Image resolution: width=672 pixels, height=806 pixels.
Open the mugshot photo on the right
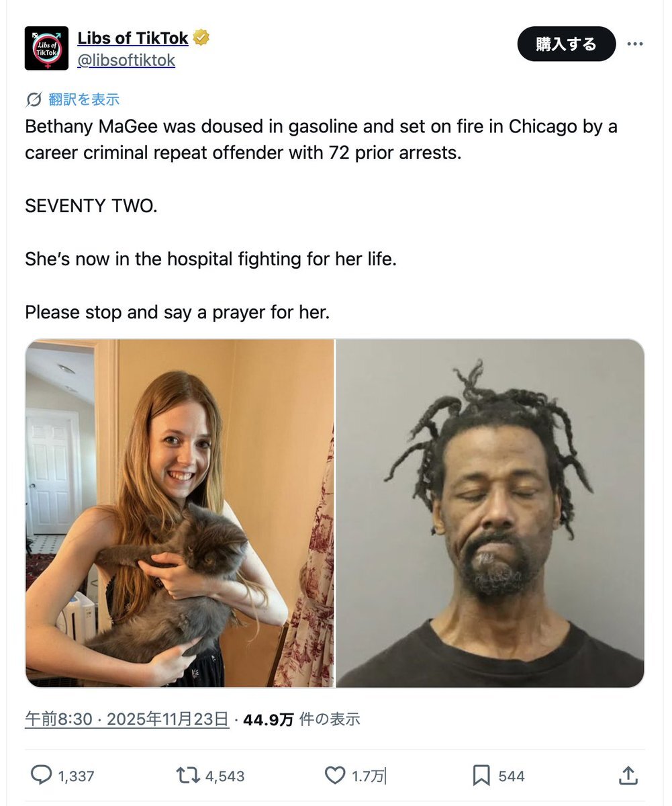pos(490,513)
